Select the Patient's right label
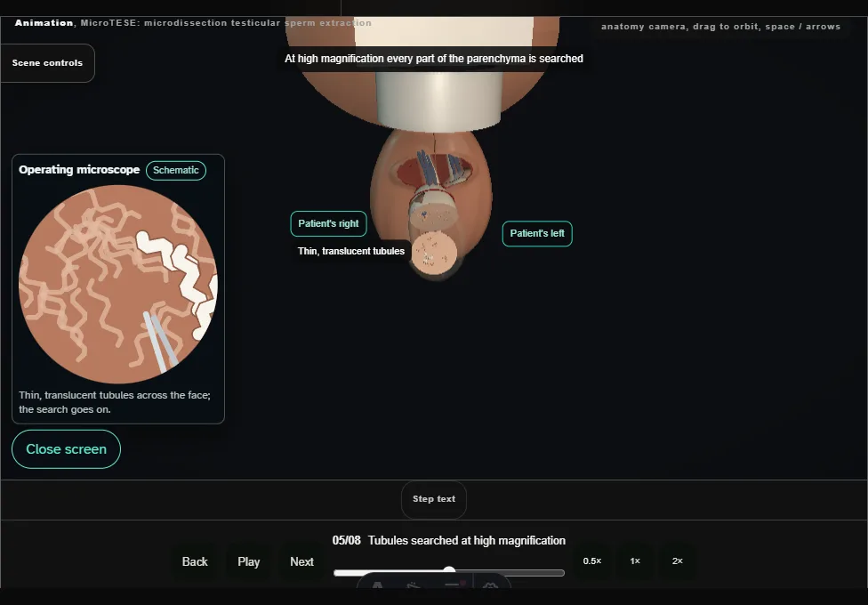This screenshot has width=868, height=605. (x=328, y=224)
